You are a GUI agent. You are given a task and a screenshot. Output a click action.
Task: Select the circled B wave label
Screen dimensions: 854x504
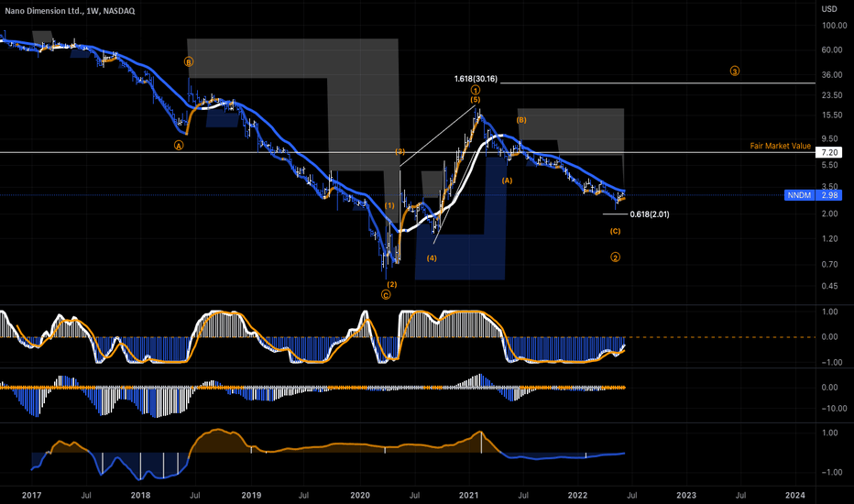click(189, 61)
